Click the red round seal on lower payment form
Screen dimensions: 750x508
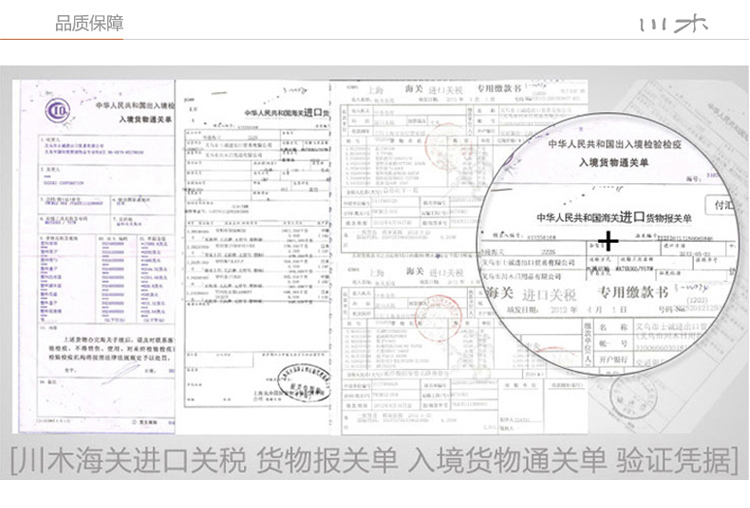(x=438, y=317)
